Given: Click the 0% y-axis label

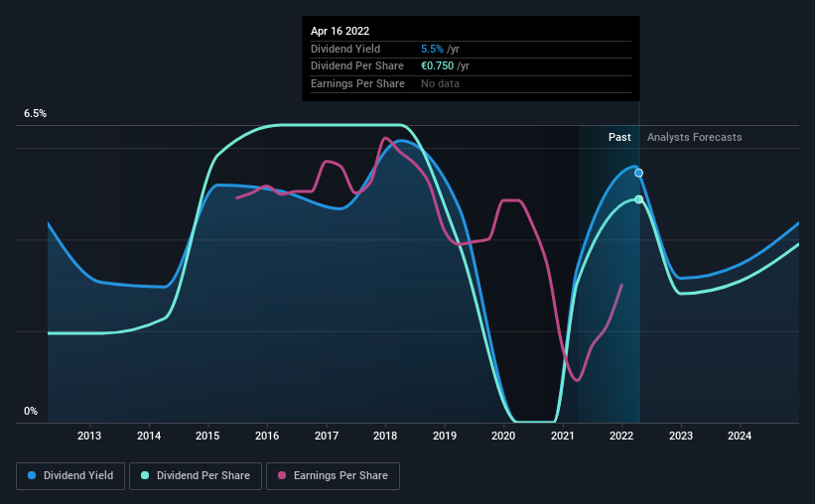Looking at the screenshot, I should click(x=31, y=411).
